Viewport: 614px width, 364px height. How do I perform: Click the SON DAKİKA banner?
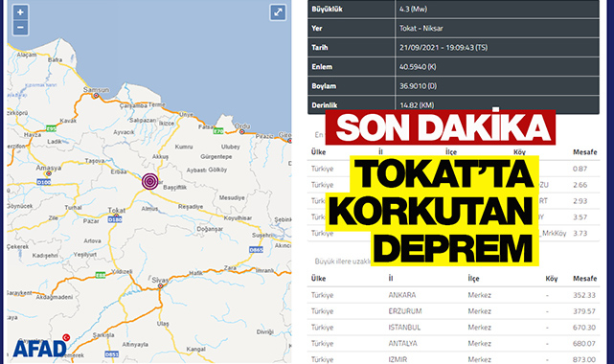tap(440, 127)
